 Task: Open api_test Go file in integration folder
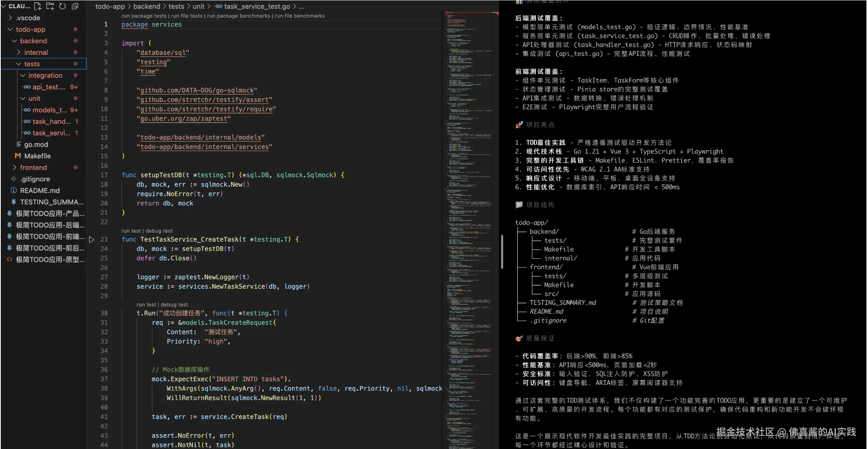coord(48,87)
